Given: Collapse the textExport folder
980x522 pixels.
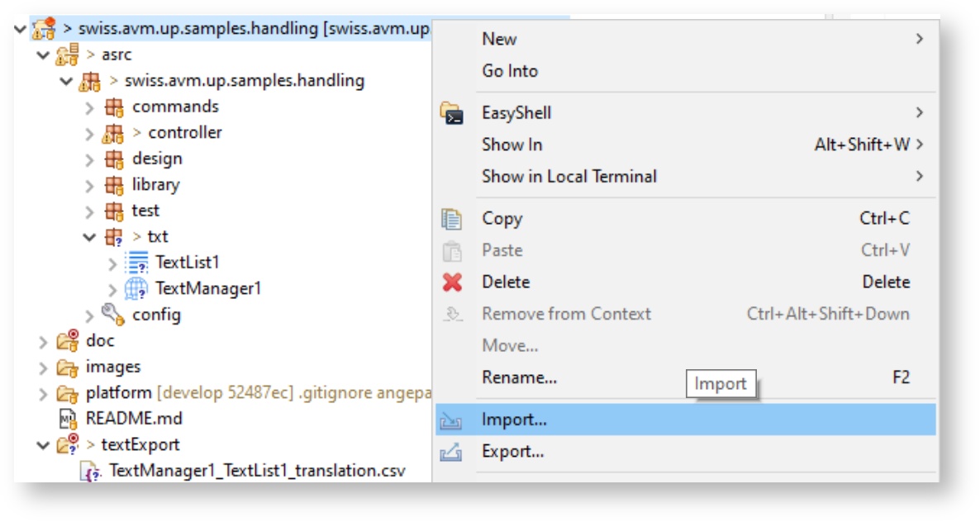Looking at the screenshot, I should [x=43, y=445].
